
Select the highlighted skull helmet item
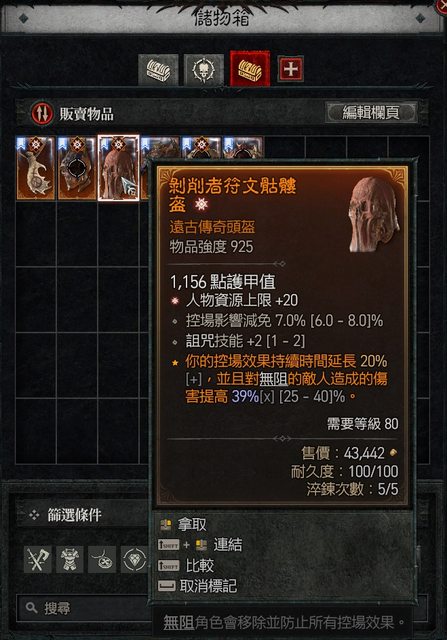click(118, 168)
